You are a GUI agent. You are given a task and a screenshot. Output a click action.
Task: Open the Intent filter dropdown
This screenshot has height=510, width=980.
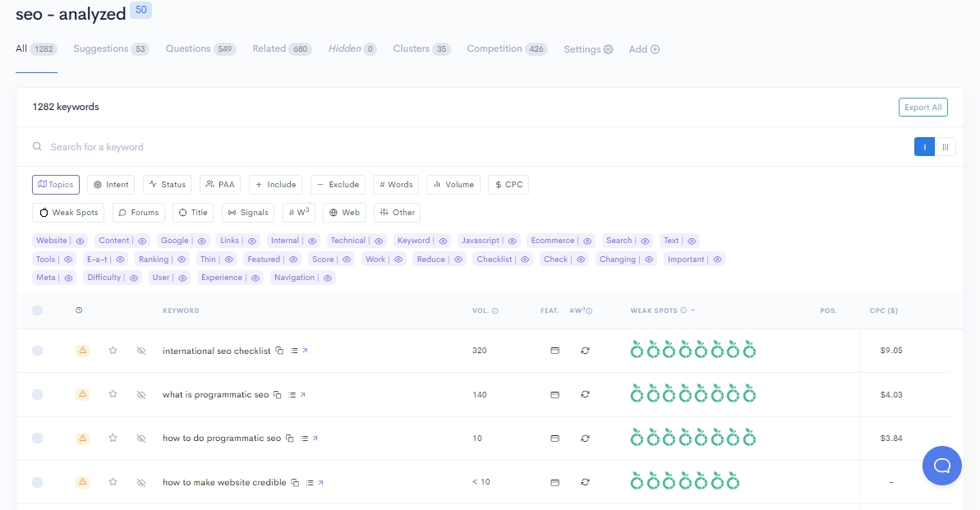point(111,185)
